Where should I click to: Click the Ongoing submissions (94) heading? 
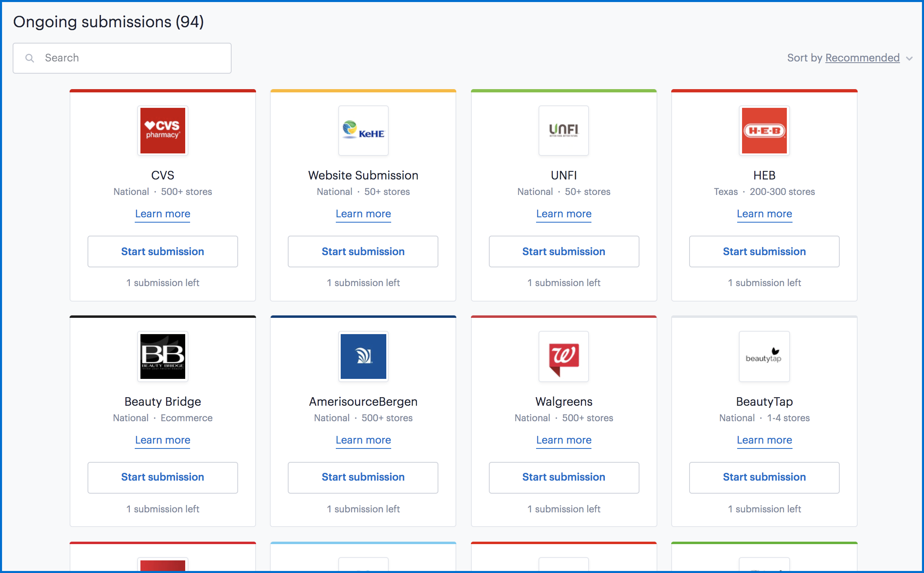(109, 22)
